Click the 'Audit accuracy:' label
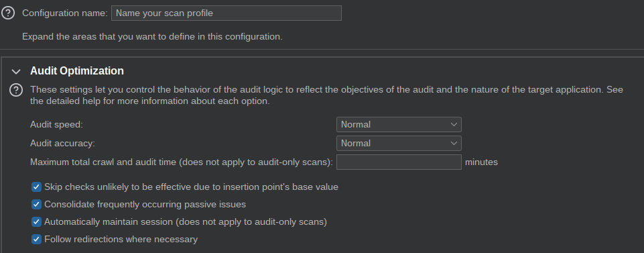Screen dimensions: 644x253 62,143
